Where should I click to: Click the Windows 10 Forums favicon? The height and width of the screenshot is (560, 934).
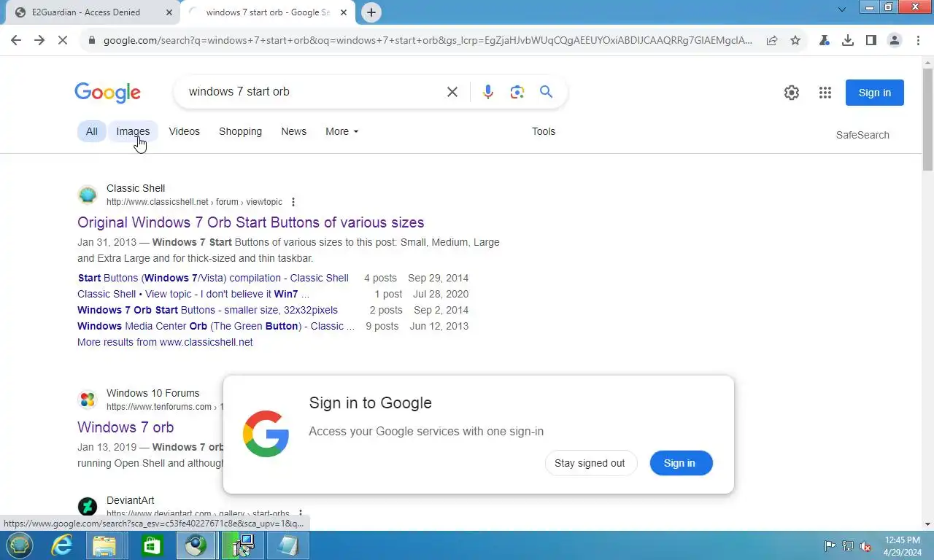tap(88, 400)
